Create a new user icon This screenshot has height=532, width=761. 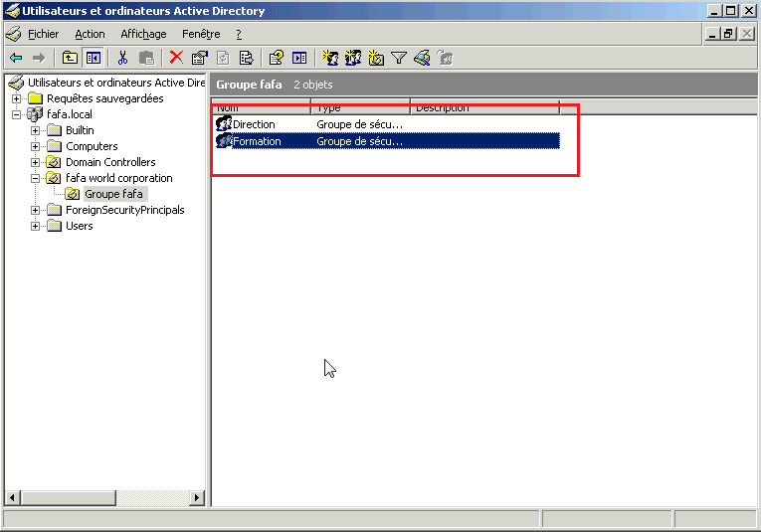[x=330, y=58]
